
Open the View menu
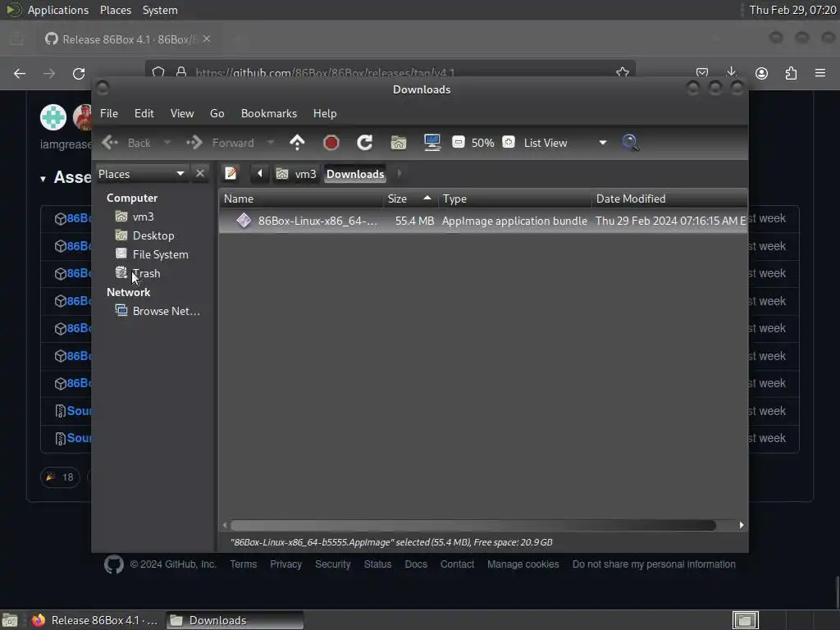click(181, 113)
